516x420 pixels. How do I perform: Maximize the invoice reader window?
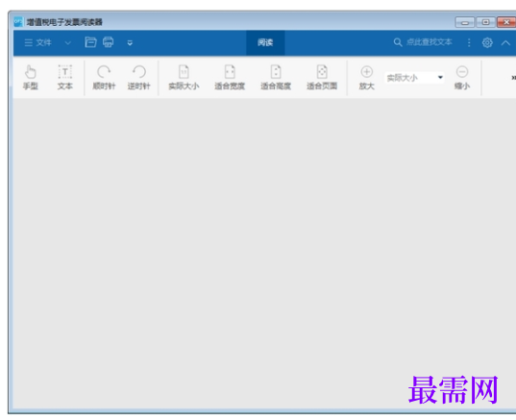(485, 22)
